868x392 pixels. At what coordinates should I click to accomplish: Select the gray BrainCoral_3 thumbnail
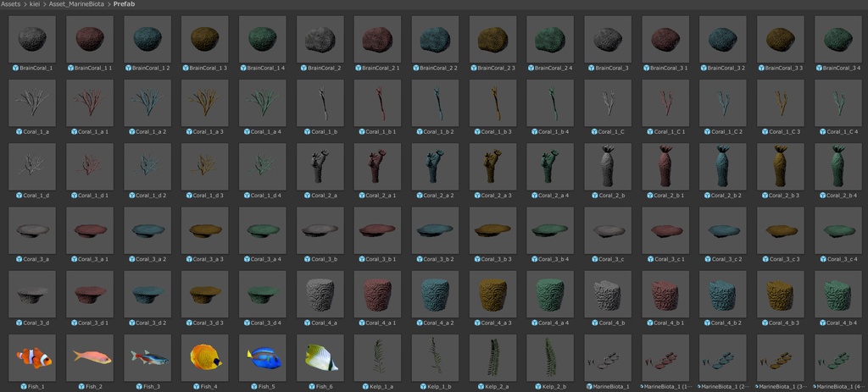(x=608, y=39)
